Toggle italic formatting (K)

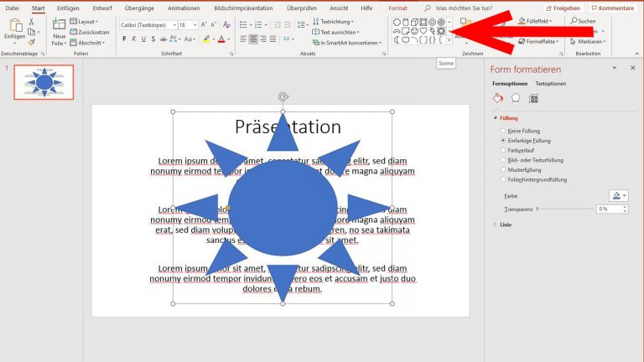coord(134,39)
